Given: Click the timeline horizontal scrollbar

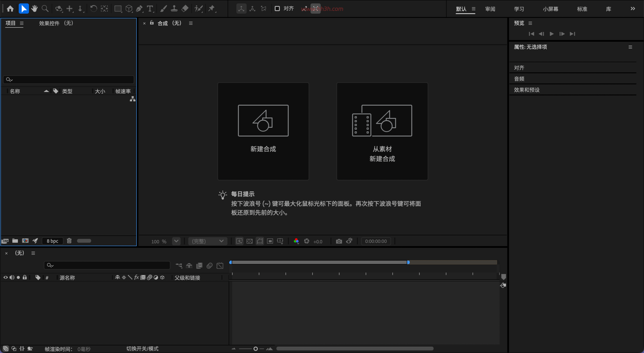Looking at the screenshot, I should (x=355, y=348).
